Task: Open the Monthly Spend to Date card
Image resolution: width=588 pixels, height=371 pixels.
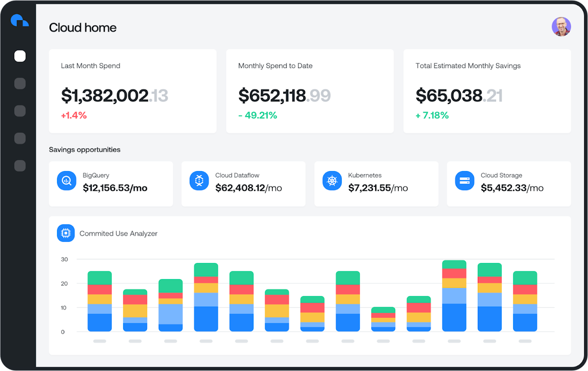Action: coord(310,91)
